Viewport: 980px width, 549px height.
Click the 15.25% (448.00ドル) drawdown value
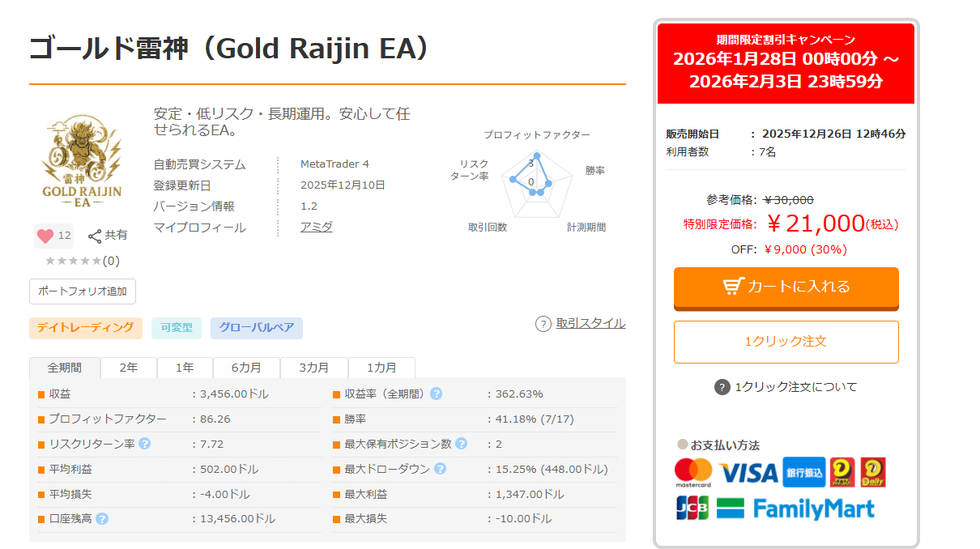[x=551, y=469]
